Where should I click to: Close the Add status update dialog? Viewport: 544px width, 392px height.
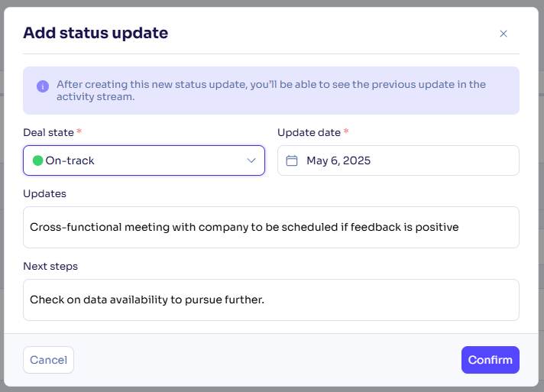(x=503, y=34)
